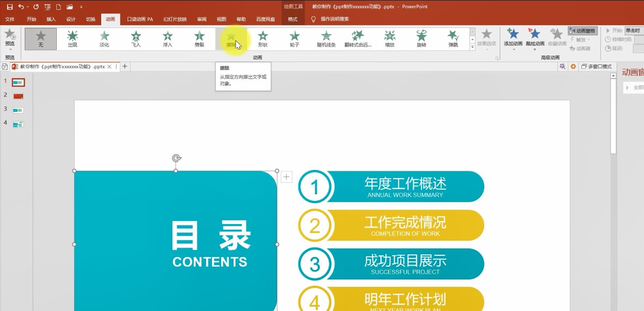The width and height of the screenshot is (644, 311).
Task: Undo the last action
Action: [x=21, y=7]
